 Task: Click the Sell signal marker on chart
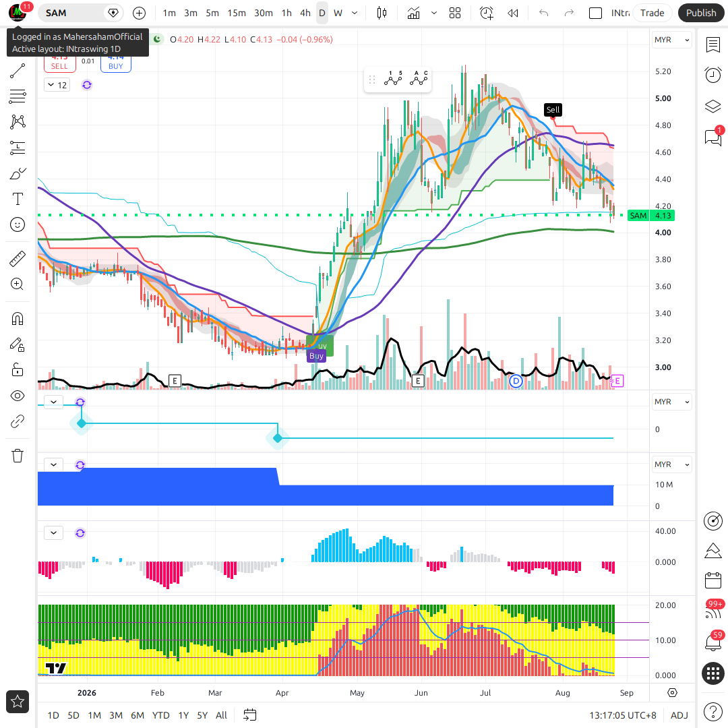click(x=553, y=110)
